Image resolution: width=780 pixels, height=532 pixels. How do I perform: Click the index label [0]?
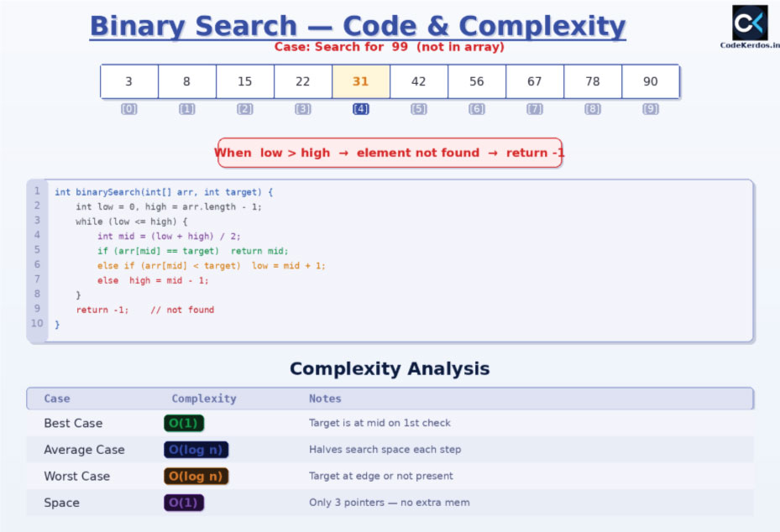pos(128,109)
